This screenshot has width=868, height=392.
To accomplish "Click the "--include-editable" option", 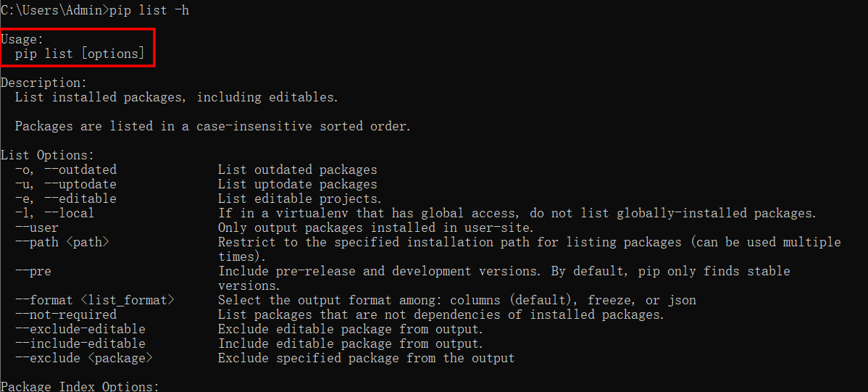I will click(x=80, y=343).
